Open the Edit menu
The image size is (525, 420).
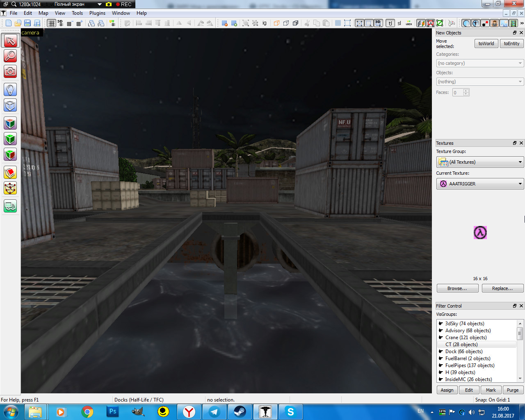point(28,13)
